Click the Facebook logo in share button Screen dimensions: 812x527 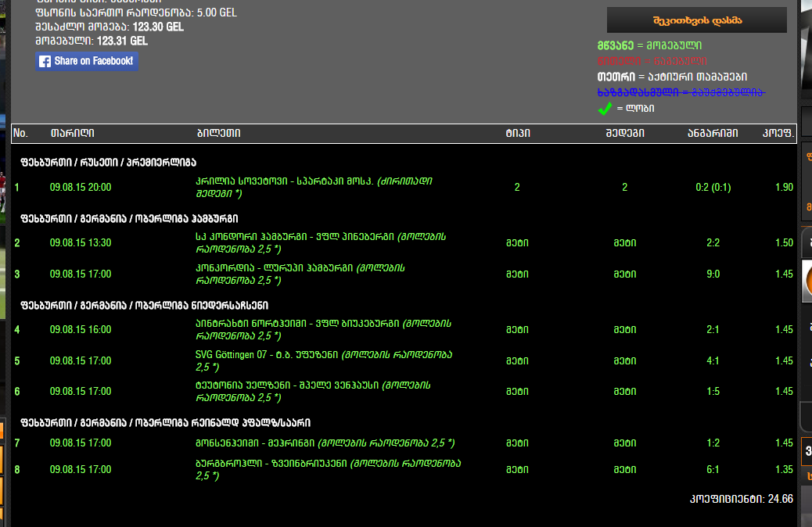click(x=45, y=61)
